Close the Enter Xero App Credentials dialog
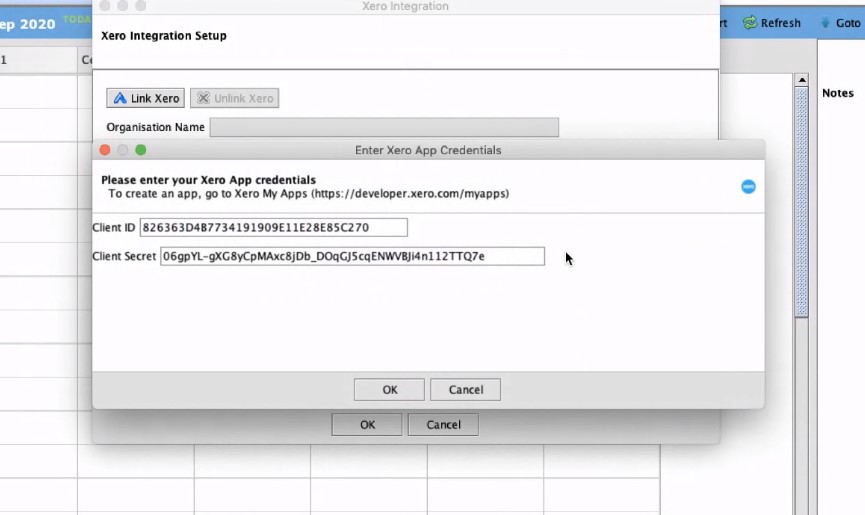865x515 pixels. point(105,150)
